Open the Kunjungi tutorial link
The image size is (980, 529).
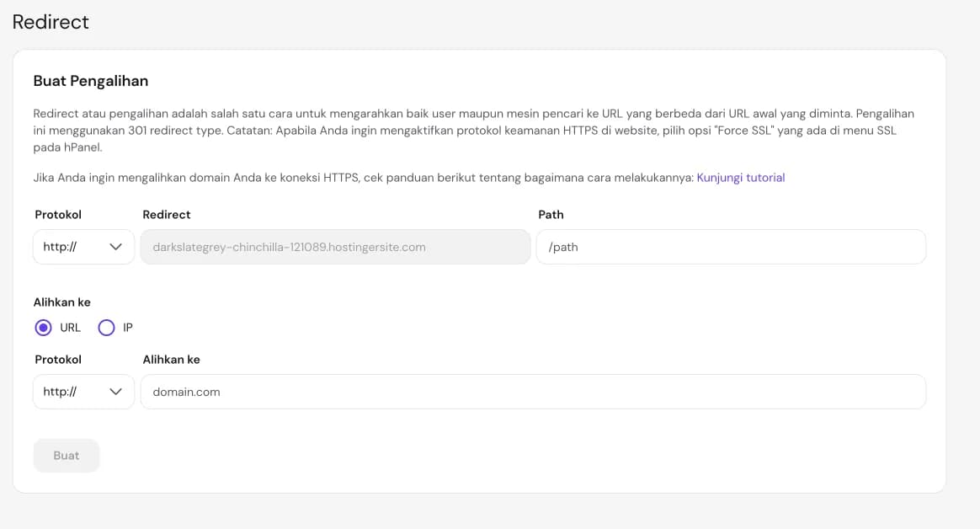pos(741,178)
